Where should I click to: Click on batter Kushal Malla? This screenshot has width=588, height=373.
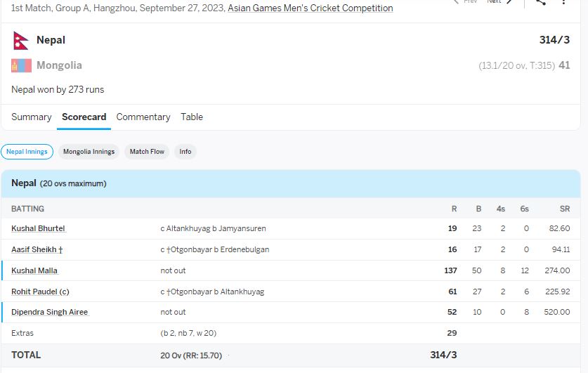click(x=34, y=271)
